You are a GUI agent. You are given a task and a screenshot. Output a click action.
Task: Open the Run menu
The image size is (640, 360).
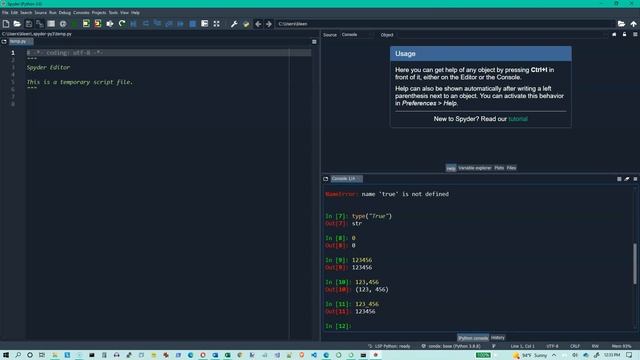click(53, 13)
